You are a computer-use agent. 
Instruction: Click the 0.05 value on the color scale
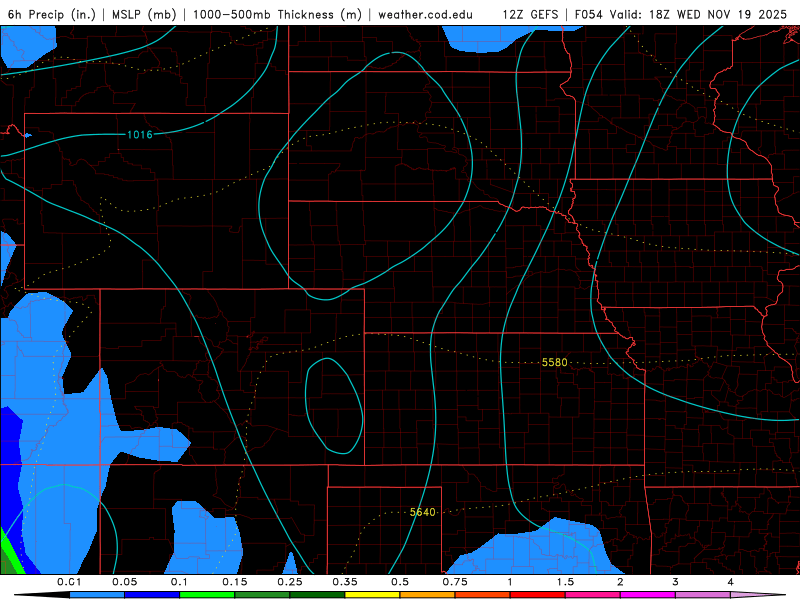pyautogui.click(x=124, y=582)
